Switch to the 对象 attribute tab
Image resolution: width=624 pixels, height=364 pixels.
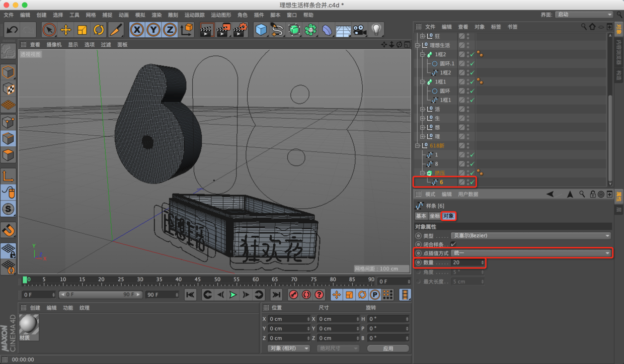(448, 216)
